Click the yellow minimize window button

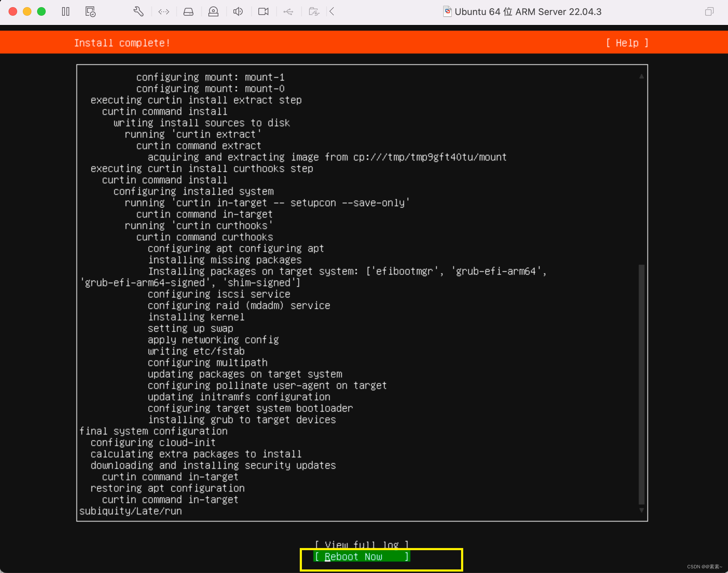pyautogui.click(x=27, y=11)
